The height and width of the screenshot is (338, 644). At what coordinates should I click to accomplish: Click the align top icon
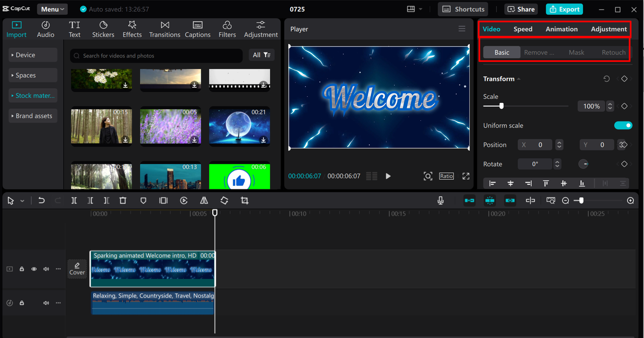(546, 183)
